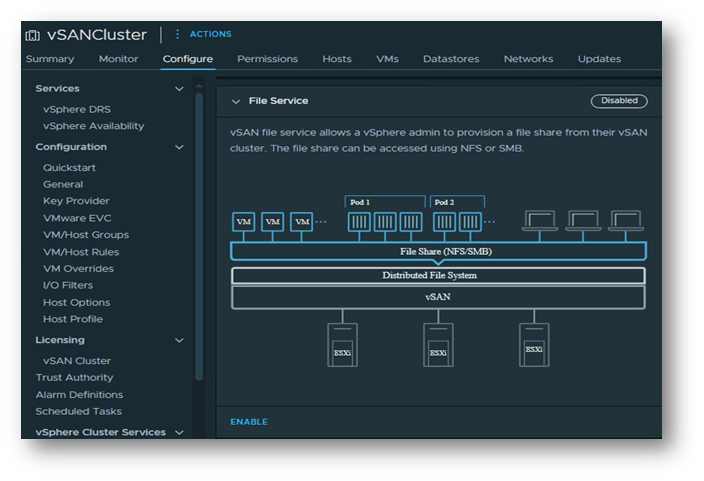Viewport: 704px width, 481px height.
Task: Click the last laptop client icon
Action: coord(626,221)
